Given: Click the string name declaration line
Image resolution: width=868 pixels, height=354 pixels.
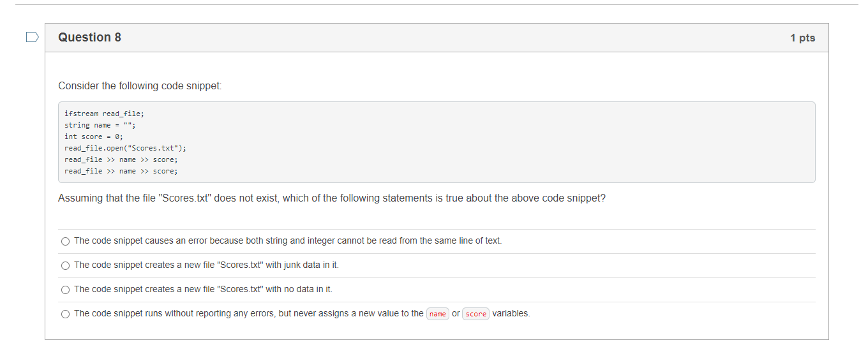Looking at the screenshot, I should click(100, 125).
